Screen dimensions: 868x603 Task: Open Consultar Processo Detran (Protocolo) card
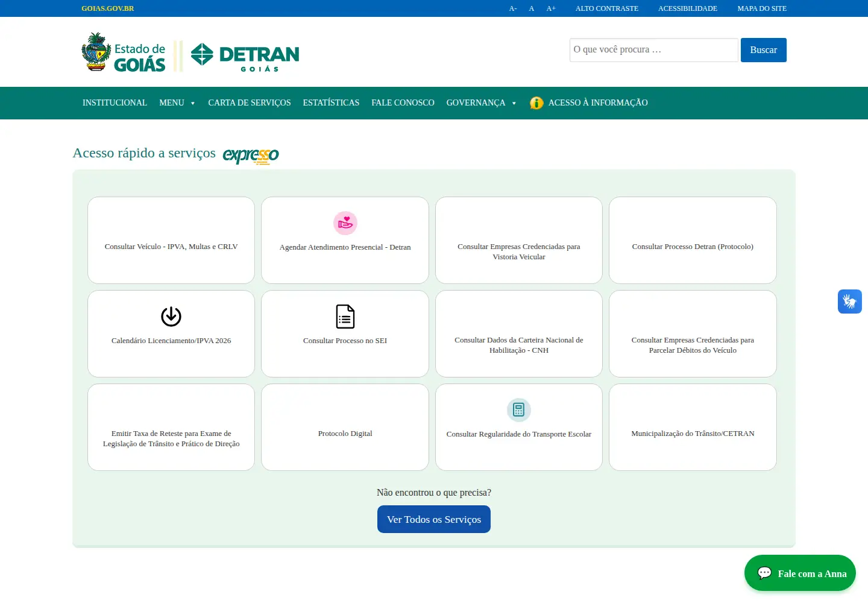click(693, 240)
